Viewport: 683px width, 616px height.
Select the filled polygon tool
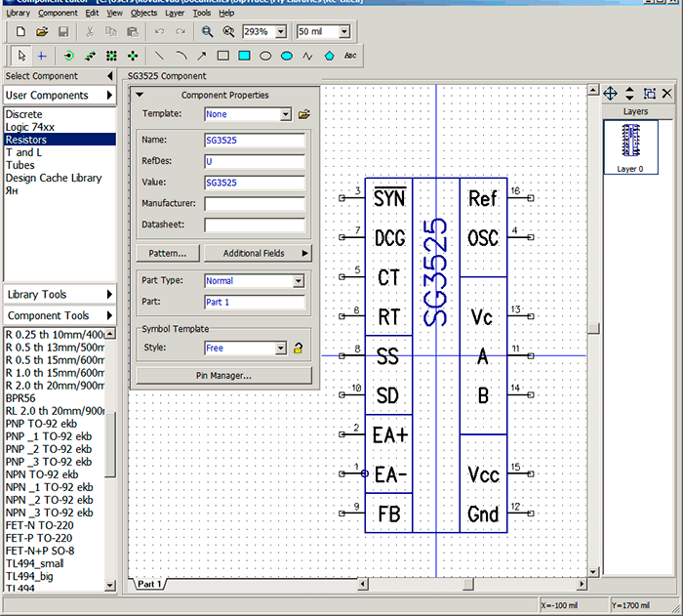[330, 56]
